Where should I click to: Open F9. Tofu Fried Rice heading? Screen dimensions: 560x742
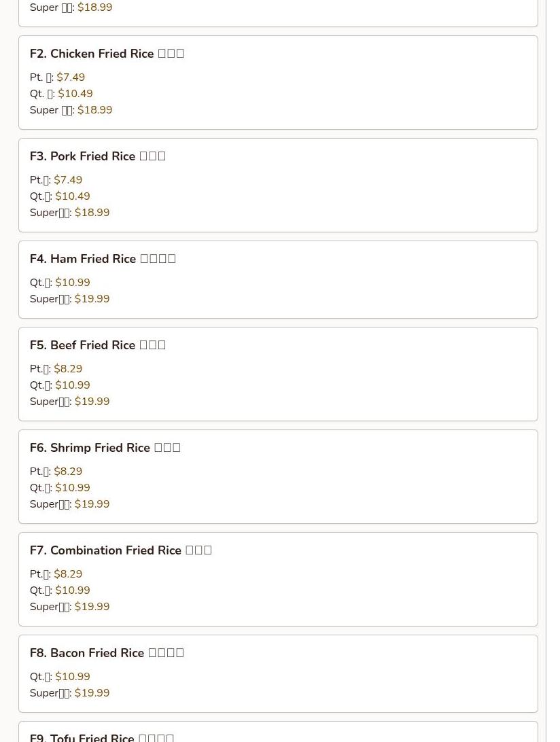coord(102,738)
